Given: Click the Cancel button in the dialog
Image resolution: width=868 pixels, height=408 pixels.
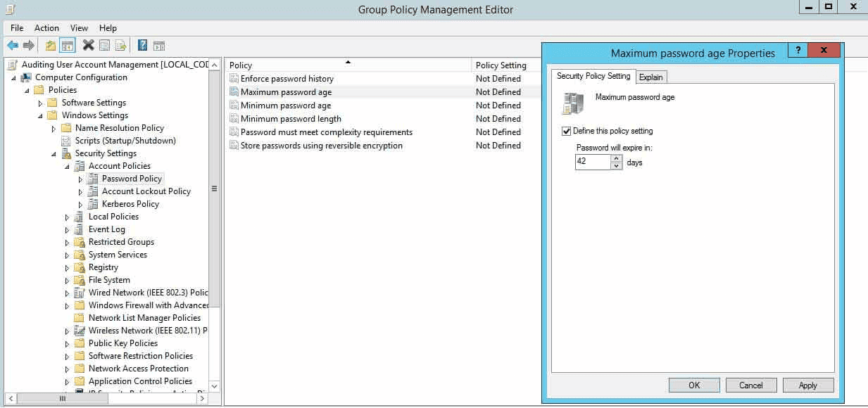Looking at the screenshot, I should click(750, 385).
